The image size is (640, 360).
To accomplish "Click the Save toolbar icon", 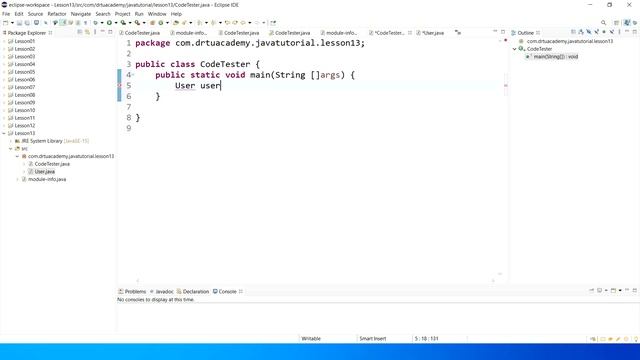I will (19, 23).
